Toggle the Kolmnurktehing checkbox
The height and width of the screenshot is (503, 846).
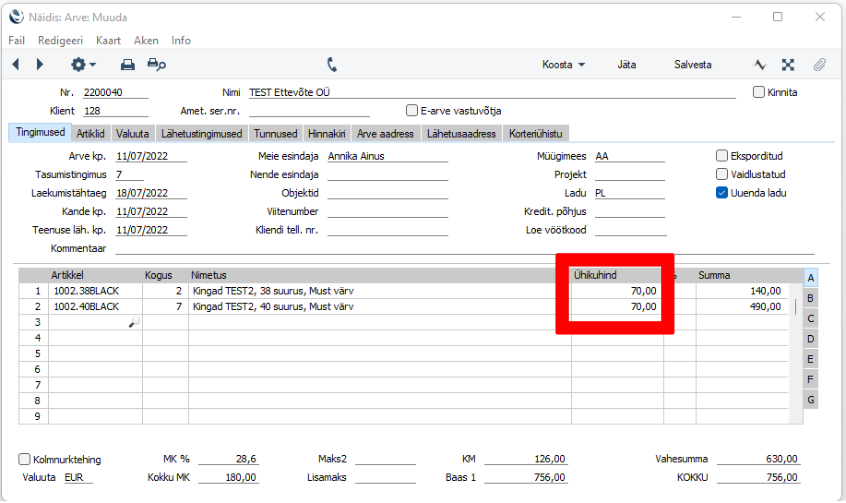click(x=24, y=459)
